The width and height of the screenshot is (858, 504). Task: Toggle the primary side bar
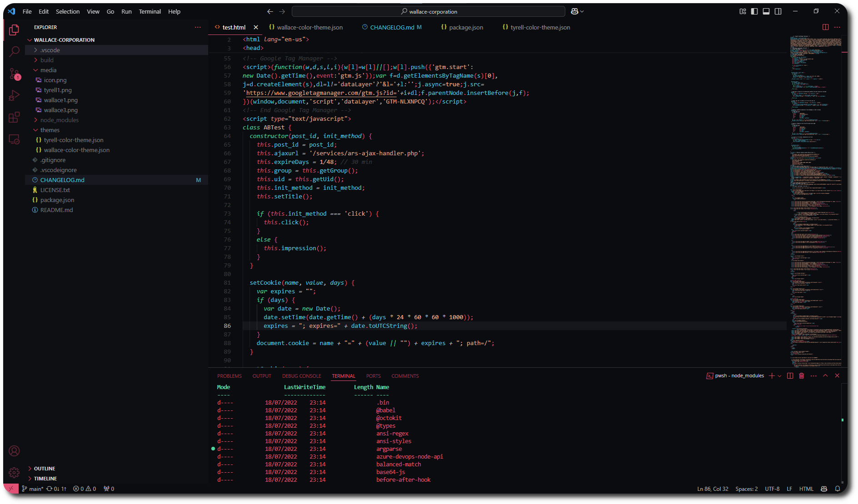754,11
